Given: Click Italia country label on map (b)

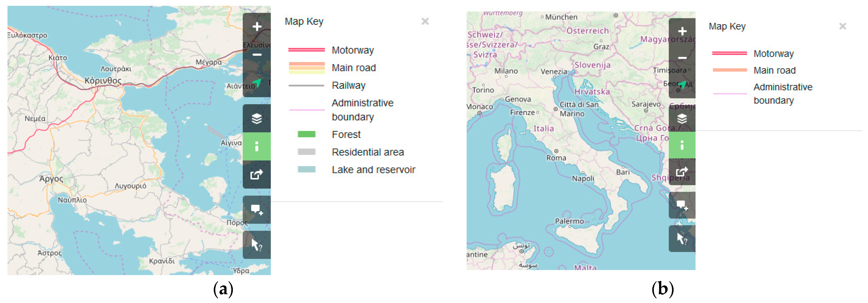Looking at the screenshot, I should tap(544, 128).
